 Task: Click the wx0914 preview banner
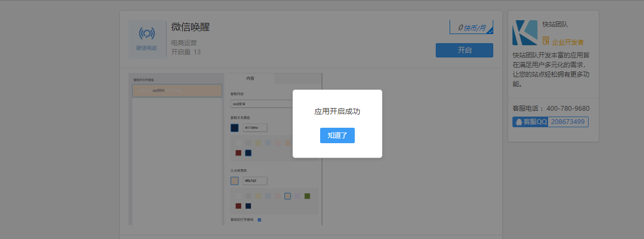177,90
